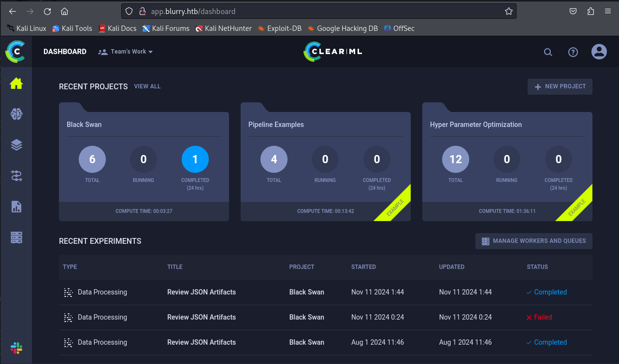
Task: Open the Pipelines icon in sidebar
Action: 16,176
